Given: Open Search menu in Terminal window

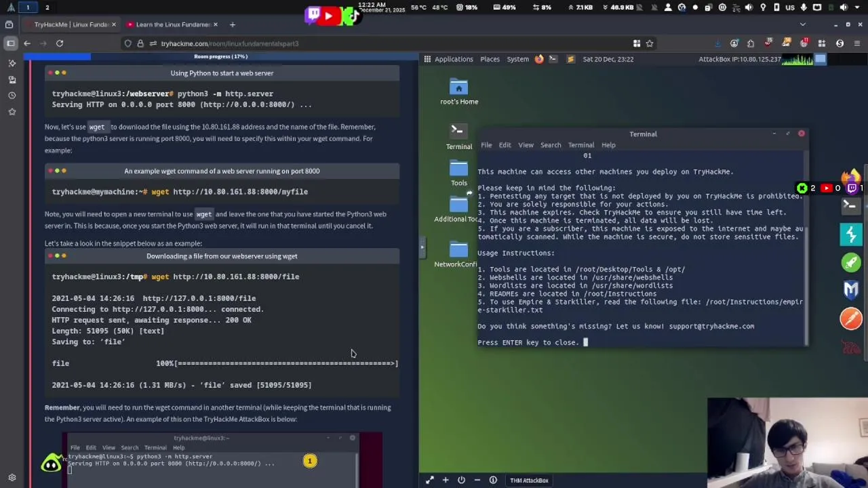Looking at the screenshot, I should point(551,145).
